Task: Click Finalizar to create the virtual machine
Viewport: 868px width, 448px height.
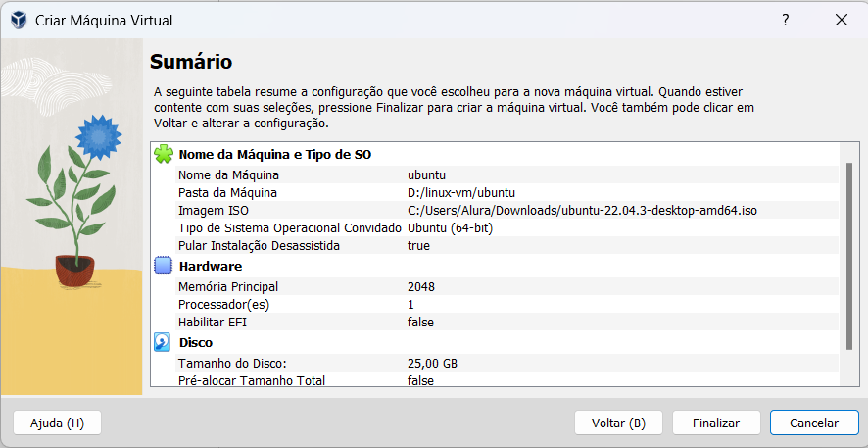Action: 716,423
